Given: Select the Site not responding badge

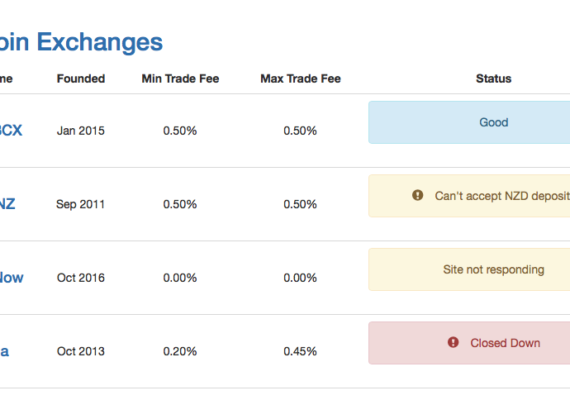Looking at the screenshot, I should 469,269.
